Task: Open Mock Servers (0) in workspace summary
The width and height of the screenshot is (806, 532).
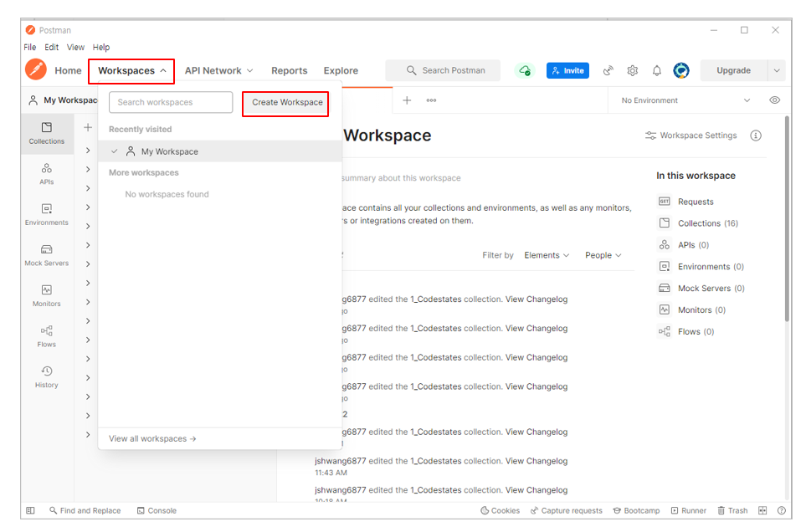Action: click(701, 288)
